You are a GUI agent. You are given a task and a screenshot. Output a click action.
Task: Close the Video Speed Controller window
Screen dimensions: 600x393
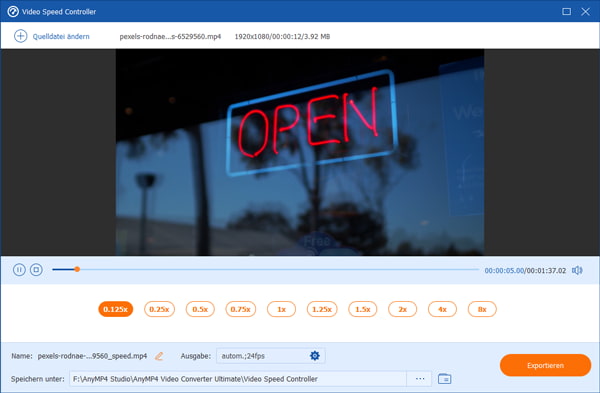[585, 11]
